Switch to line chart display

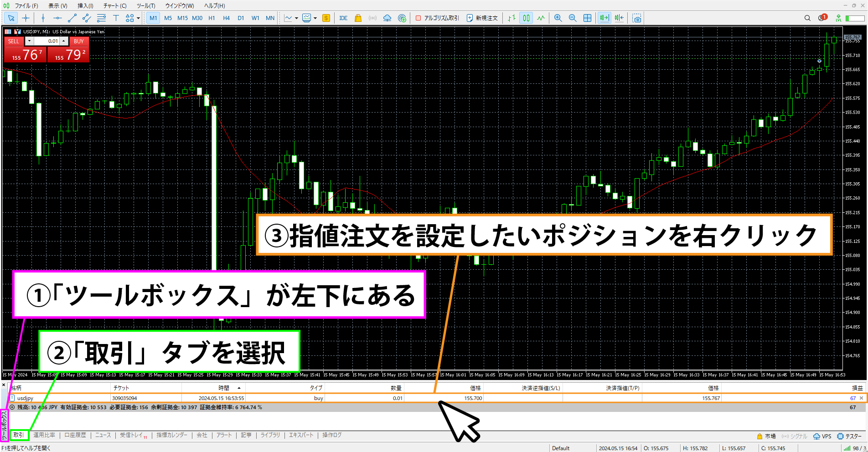pos(541,18)
